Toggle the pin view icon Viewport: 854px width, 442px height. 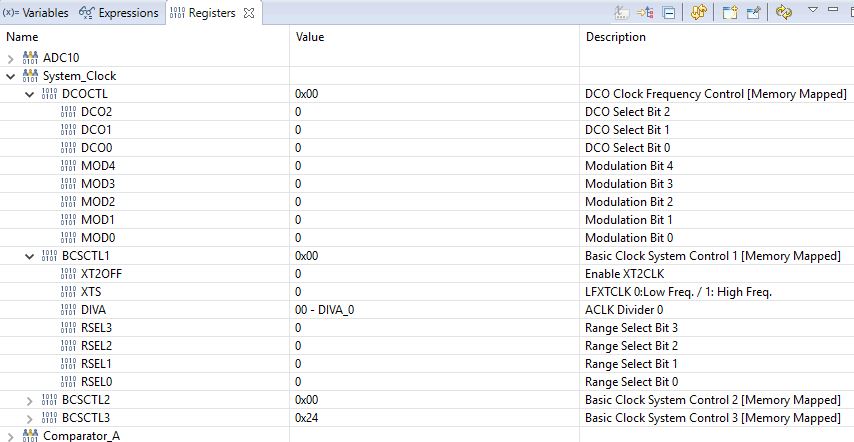pos(754,13)
